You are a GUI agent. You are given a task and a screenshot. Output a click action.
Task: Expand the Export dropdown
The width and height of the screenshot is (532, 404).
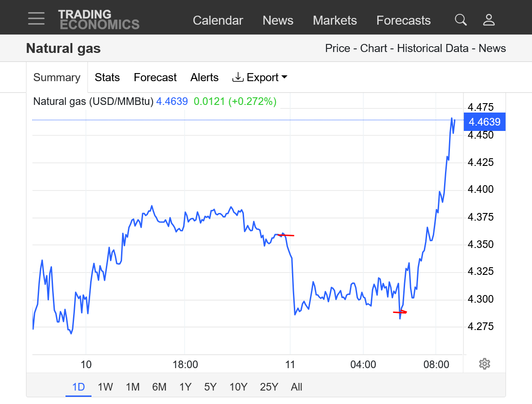click(x=260, y=78)
